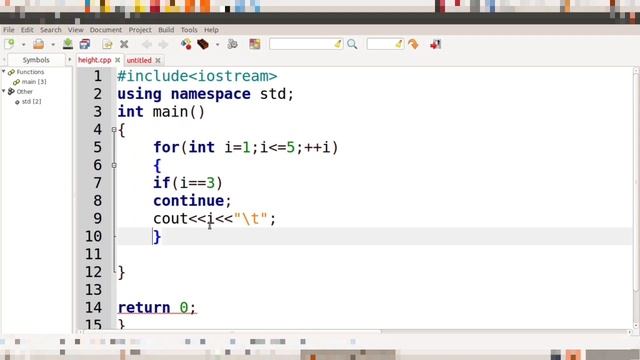
Task: Create a new file with toolbar icon
Action: (9, 44)
